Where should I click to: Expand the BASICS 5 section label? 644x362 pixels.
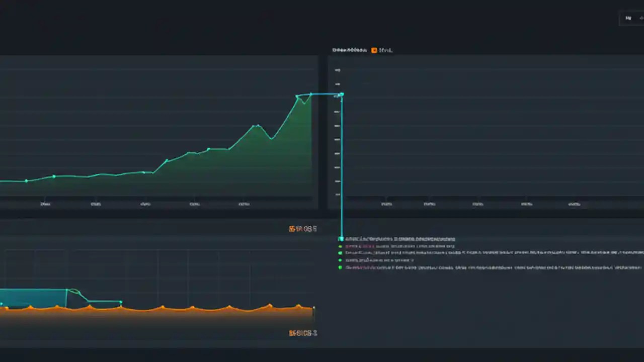(303, 229)
